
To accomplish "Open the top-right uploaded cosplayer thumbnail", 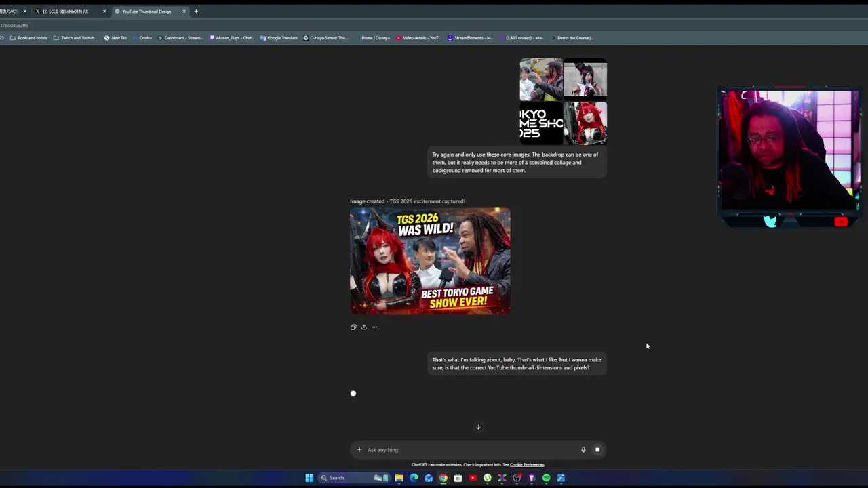I will point(585,79).
